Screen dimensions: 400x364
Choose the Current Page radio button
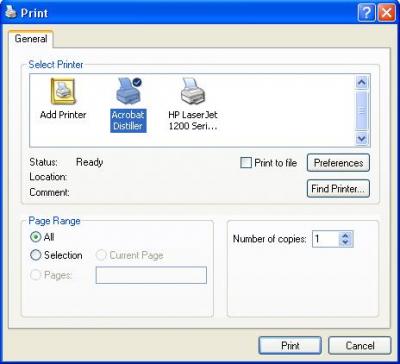click(101, 255)
